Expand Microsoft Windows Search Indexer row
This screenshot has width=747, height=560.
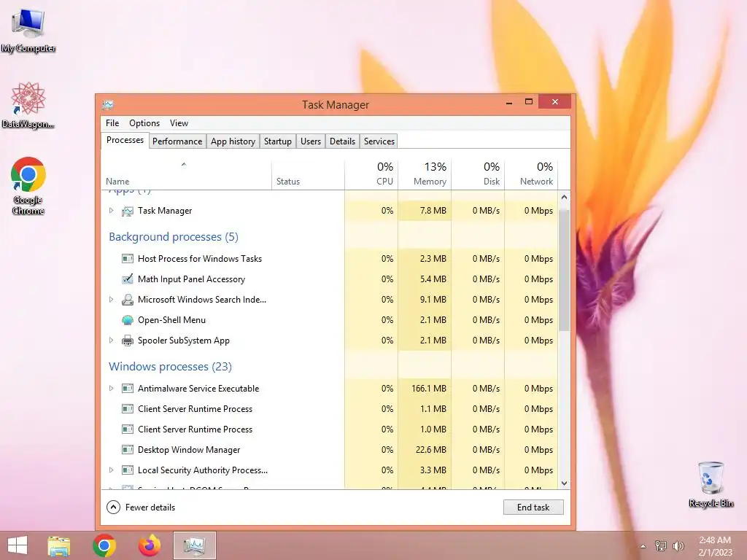[111, 300]
